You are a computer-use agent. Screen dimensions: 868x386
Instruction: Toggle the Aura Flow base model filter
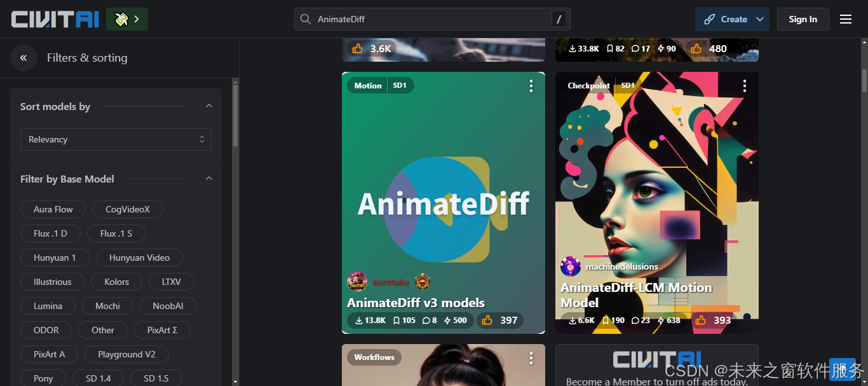(53, 209)
